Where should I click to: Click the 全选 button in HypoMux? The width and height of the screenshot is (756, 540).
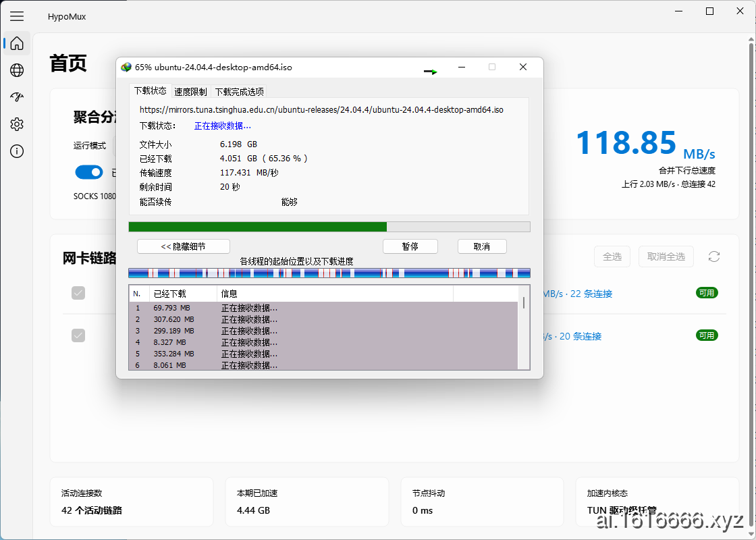coord(612,256)
